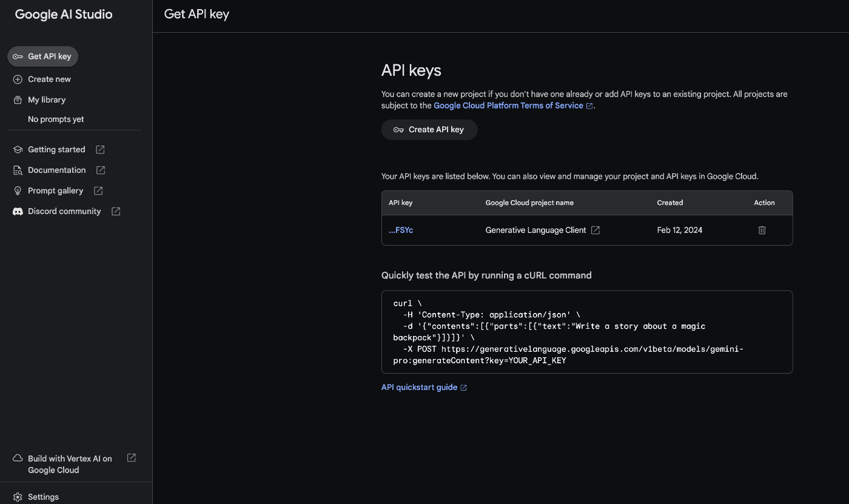This screenshot has height=504, width=849.
Task: Click the Action column header
Action: click(x=765, y=203)
